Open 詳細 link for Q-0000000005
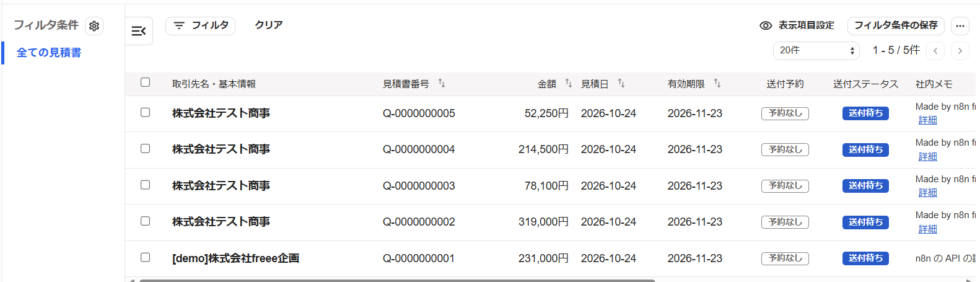This screenshot has width=980, height=282. tap(927, 120)
